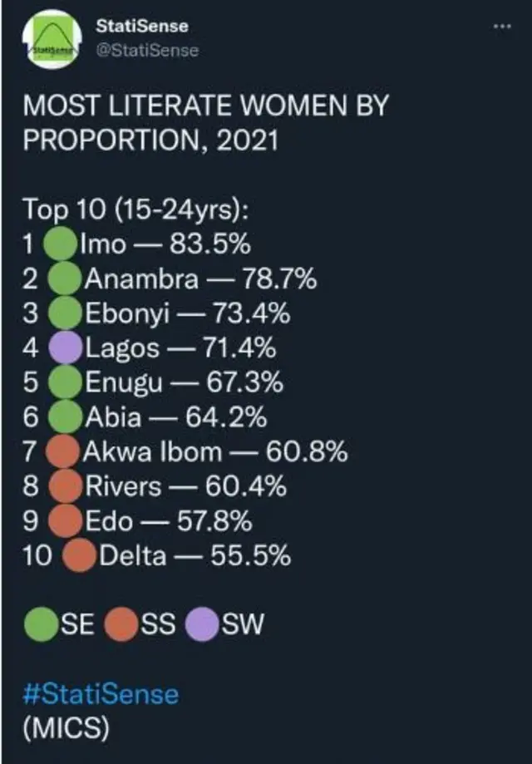Click the green SE legend circle

pyautogui.click(x=41, y=624)
